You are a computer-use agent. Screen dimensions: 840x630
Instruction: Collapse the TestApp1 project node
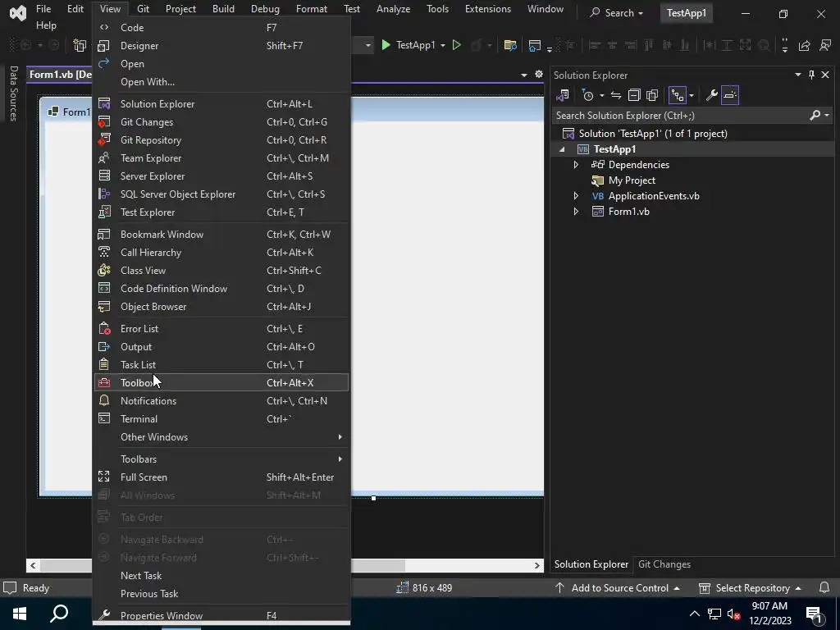[x=562, y=149]
